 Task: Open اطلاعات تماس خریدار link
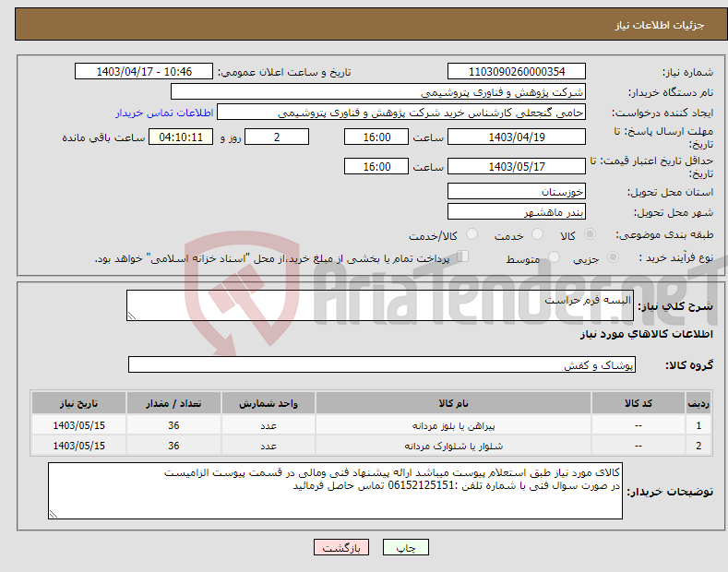[x=164, y=113]
